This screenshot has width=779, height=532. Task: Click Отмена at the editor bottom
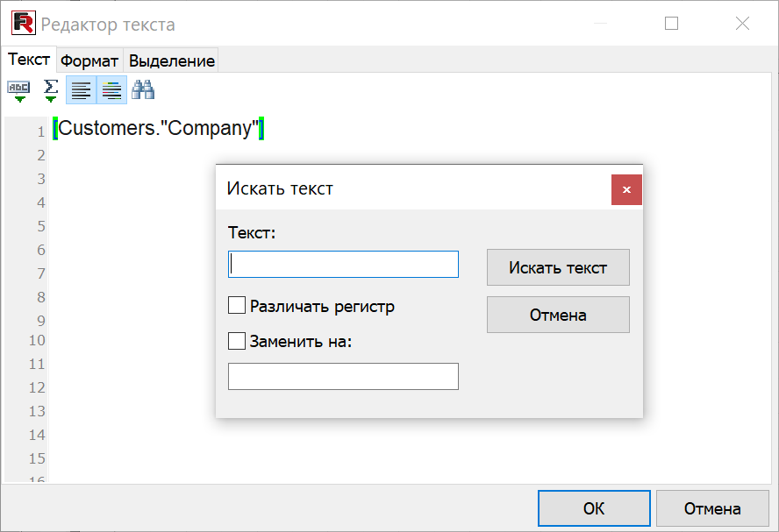pyautogui.click(x=712, y=508)
